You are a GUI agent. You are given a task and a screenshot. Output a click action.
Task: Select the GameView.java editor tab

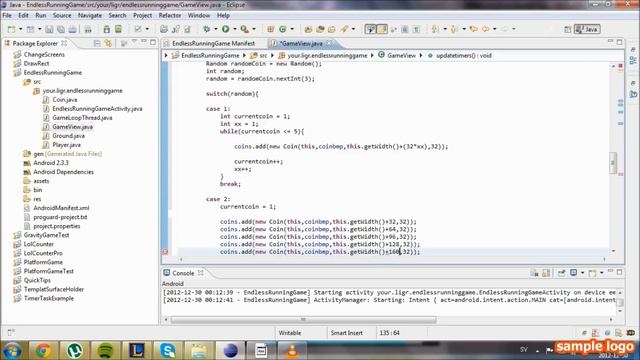tap(301, 43)
